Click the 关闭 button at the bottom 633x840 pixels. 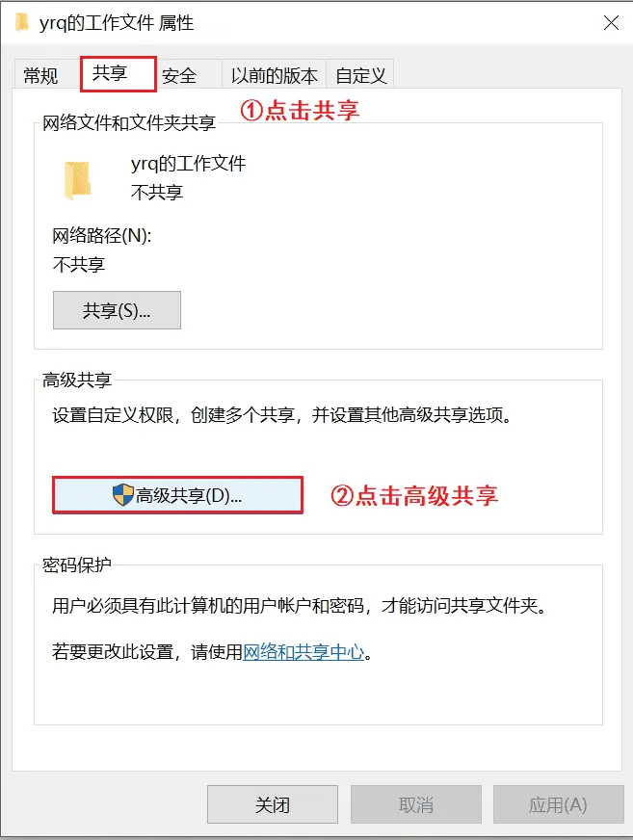273,804
